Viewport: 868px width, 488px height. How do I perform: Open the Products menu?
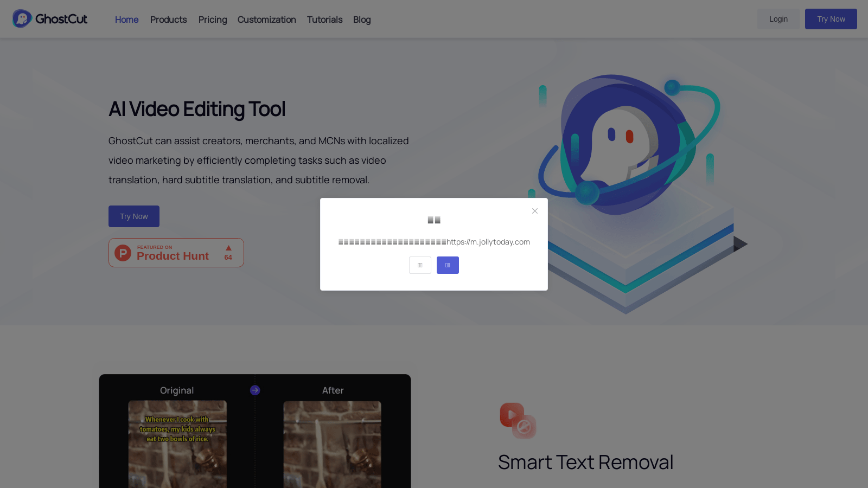(168, 20)
